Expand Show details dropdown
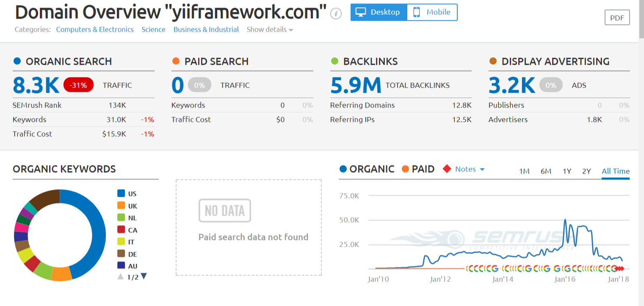The width and height of the screenshot is (644, 306). tap(270, 30)
